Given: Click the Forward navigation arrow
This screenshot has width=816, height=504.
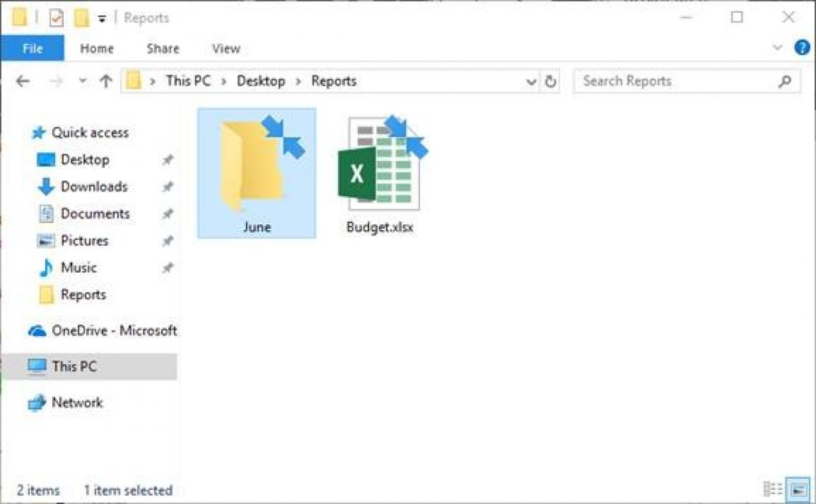Looking at the screenshot, I should pos(56,82).
